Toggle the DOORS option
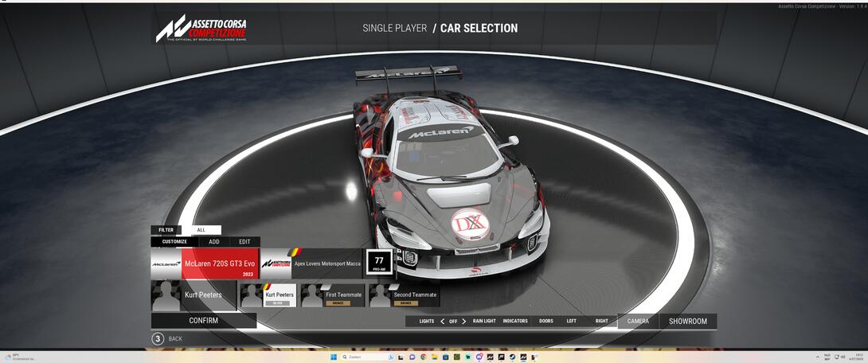This screenshot has height=363, width=868. (x=546, y=321)
